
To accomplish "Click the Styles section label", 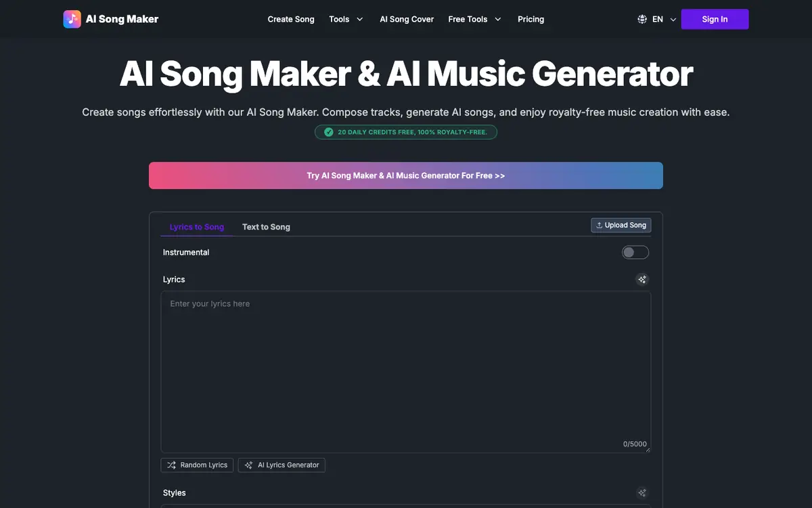I will (174, 492).
